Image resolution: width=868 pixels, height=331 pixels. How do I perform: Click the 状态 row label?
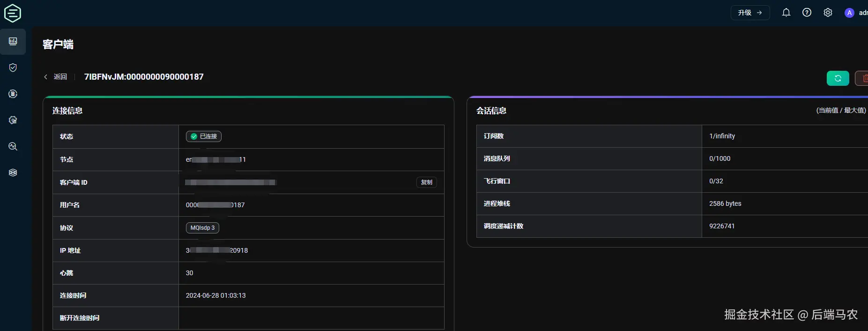67,136
